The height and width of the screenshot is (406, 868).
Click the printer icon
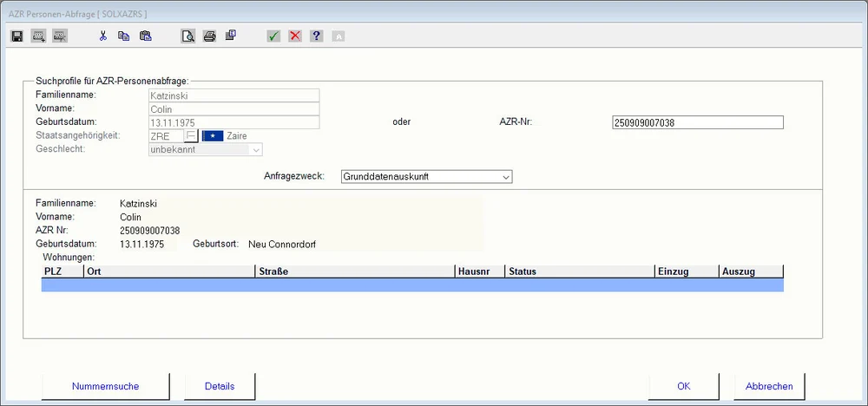click(209, 36)
